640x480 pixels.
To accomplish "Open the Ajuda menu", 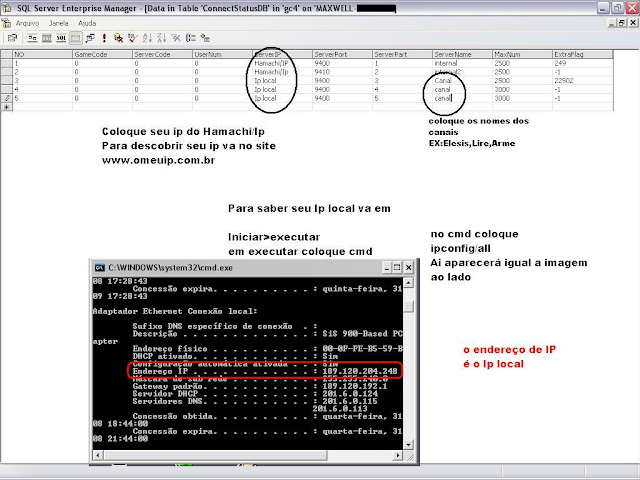I will (x=88, y=21).
